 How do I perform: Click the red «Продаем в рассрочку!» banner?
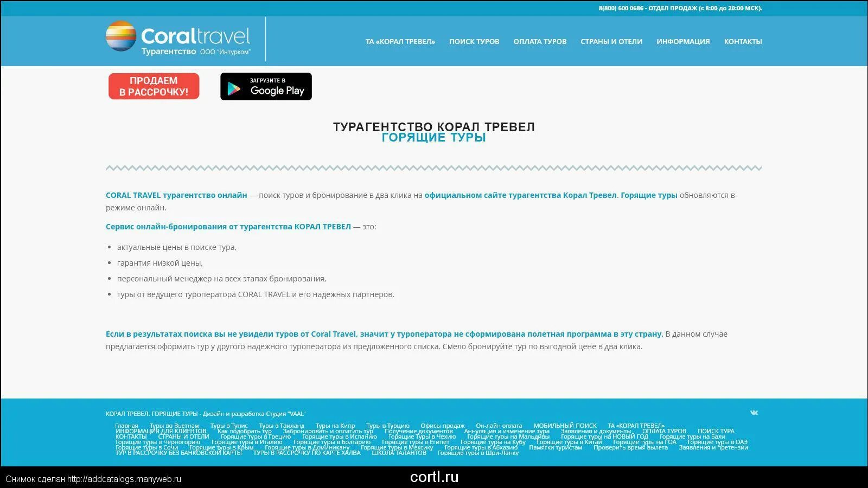tap(154, 86)
